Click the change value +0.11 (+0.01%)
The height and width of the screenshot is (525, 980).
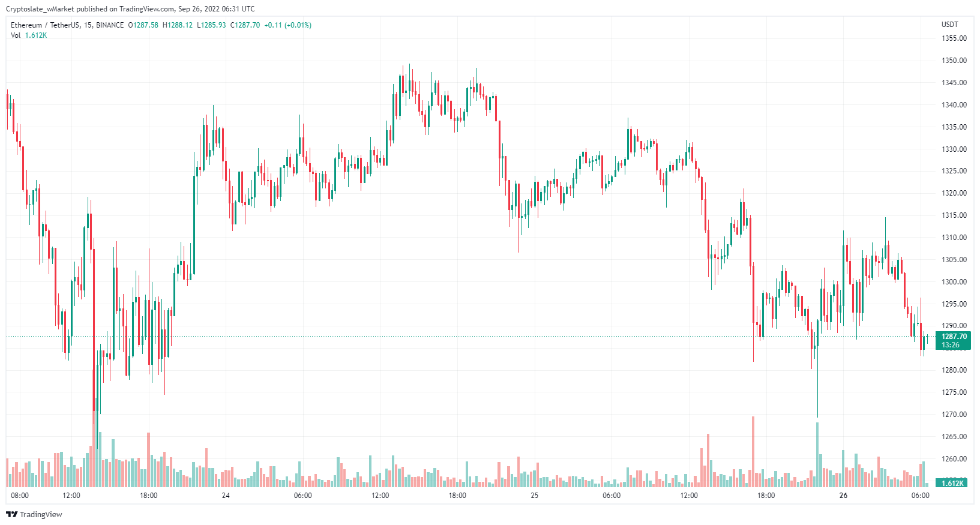coord(288,25)
